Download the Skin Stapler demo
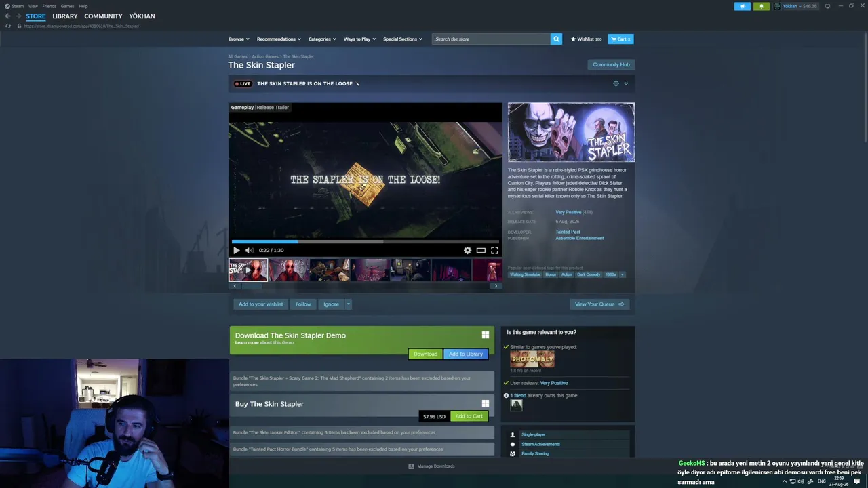The height and width of the screenshot is (488, 868). (425, 354)
